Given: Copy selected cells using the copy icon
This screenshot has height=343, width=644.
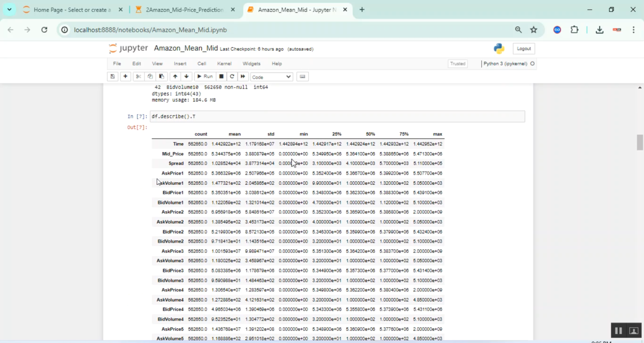Looking at the screenshot, I should (150, 77).
